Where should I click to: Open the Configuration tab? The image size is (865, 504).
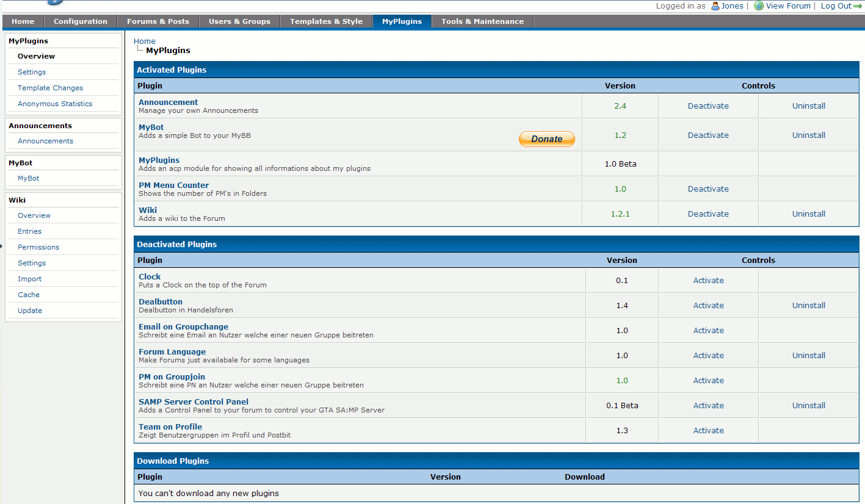click(81, 21)
